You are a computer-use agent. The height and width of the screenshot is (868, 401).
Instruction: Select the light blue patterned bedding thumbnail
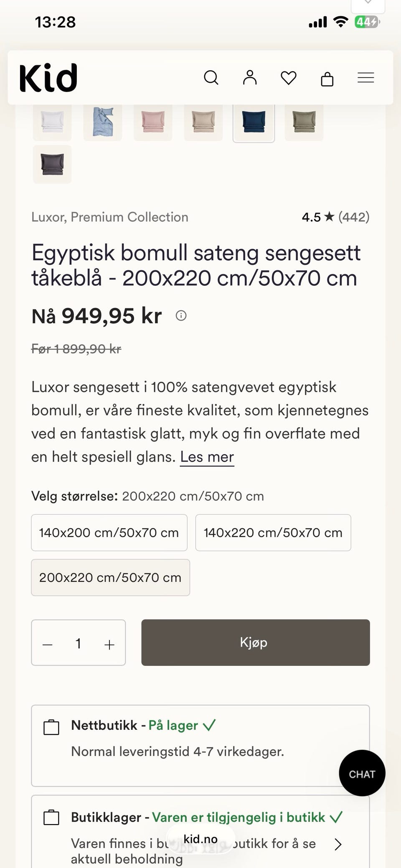(x=103, y=122)
